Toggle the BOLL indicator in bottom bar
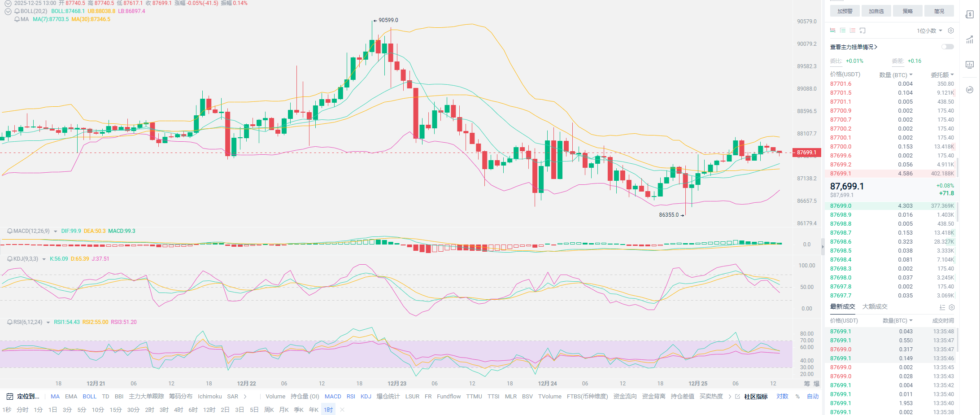Screen dimensions: 980x415 coord(89,397)
